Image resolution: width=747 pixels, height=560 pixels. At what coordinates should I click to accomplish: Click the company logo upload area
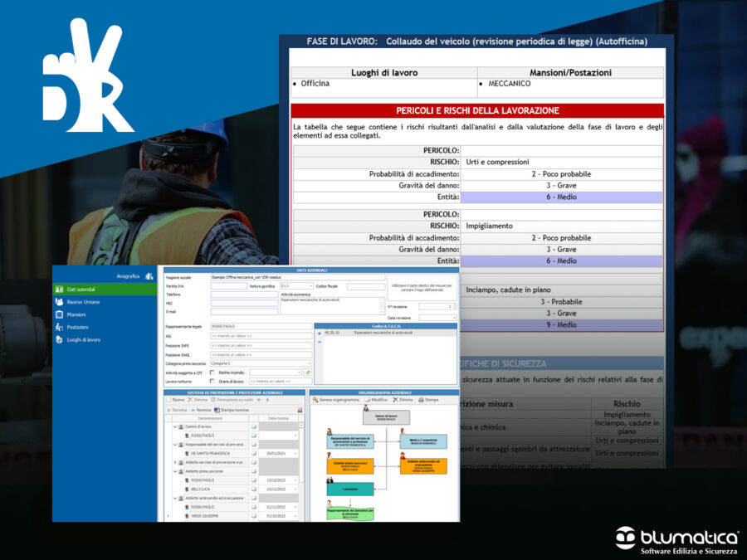[x=422, y=287]
